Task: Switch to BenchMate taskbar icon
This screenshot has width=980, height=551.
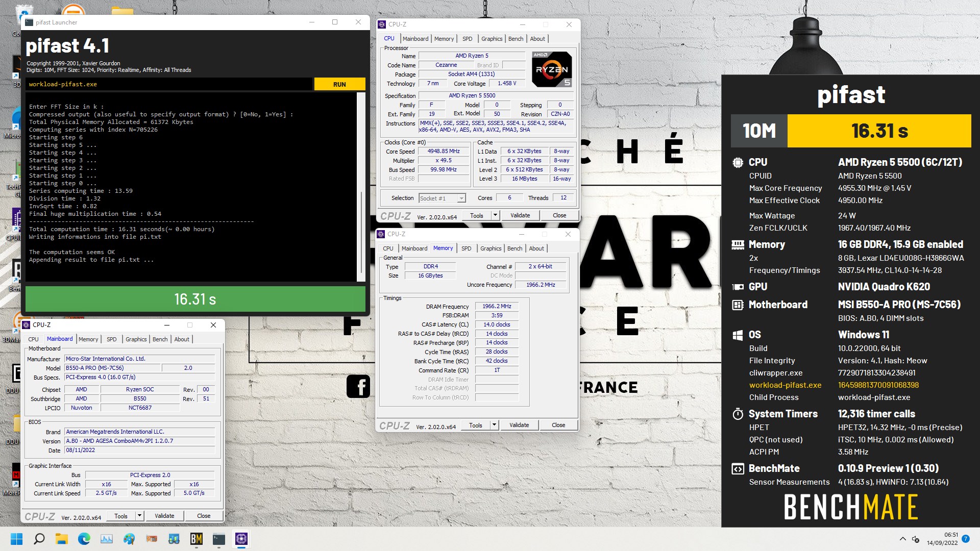Action: click(x=197, y=539)
